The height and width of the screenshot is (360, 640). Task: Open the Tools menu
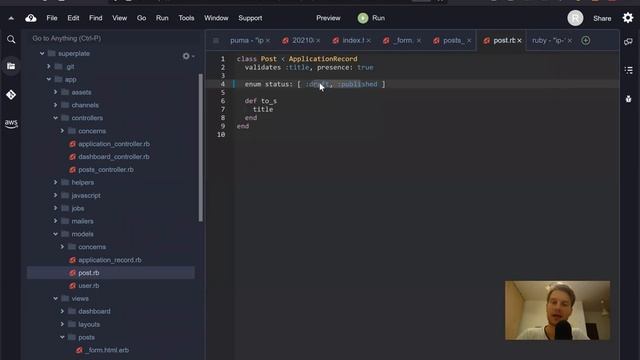coord(186,18)
